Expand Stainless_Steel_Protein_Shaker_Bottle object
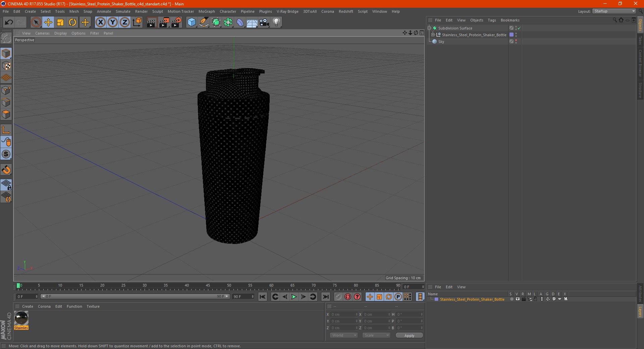Image resolution: width=644 pixels, height=349 pixels. (x=433, y=35)
